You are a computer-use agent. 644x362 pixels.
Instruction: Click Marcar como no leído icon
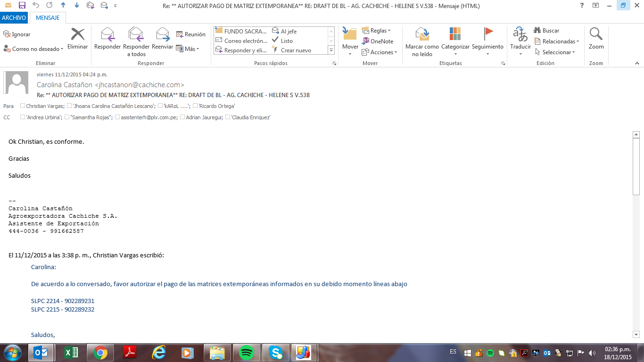click(422, 35)
